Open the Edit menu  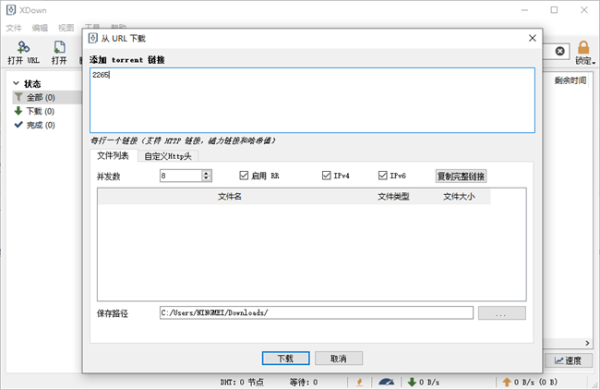pos(40,28)
